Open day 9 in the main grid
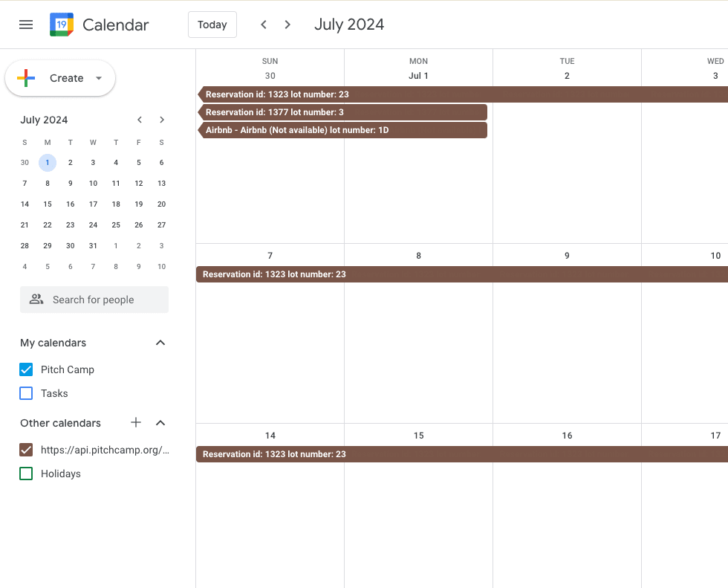728x588 pixels. coord(567,256)
